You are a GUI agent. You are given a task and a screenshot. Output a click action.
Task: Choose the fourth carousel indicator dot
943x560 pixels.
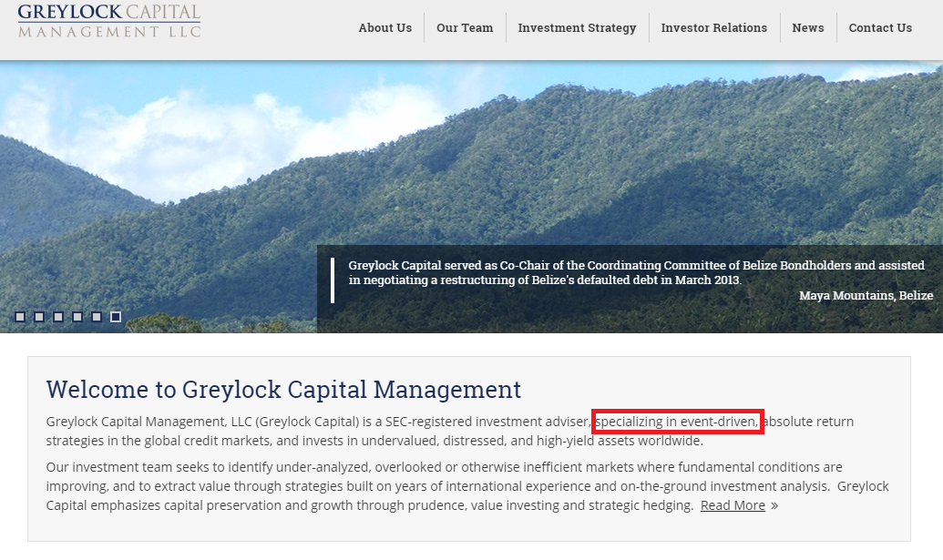pos(77,317)
